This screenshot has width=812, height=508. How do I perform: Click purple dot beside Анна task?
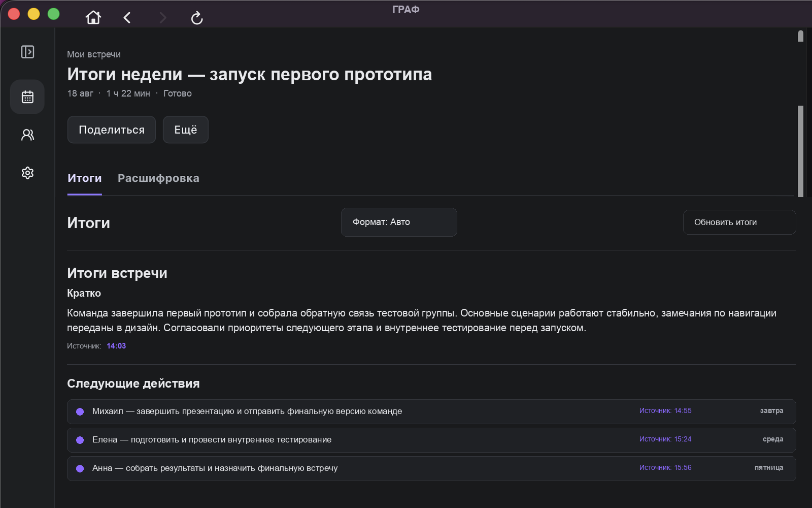(x=80, y=468)
